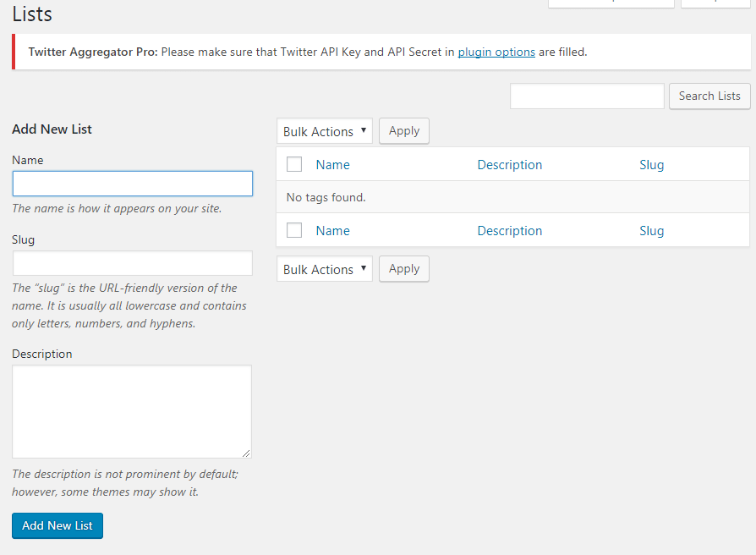Tick the select-all checkbox in table footer
Image resolution: width=756 pixels, height=555 pixels.
point(294,230)
